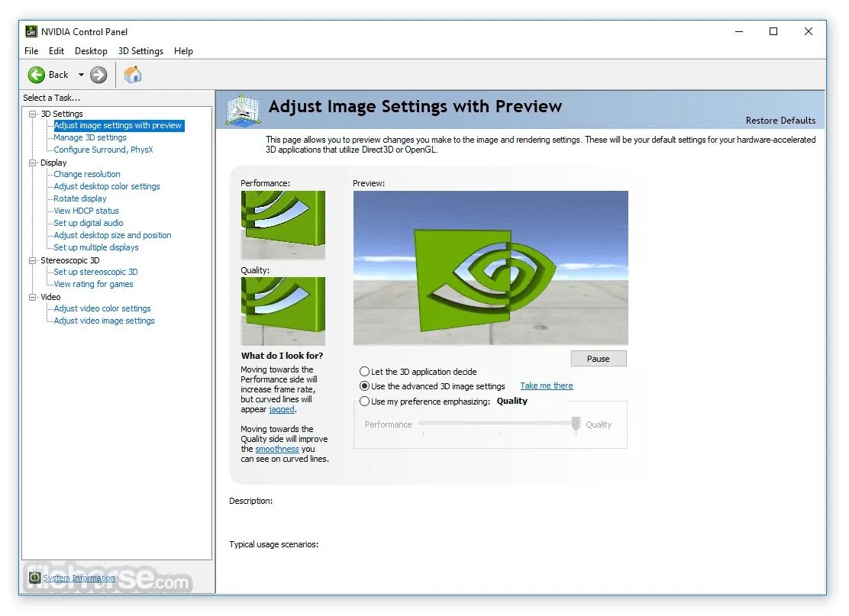
Task: Open the Help menu
Action: click(x=183, y=51)
